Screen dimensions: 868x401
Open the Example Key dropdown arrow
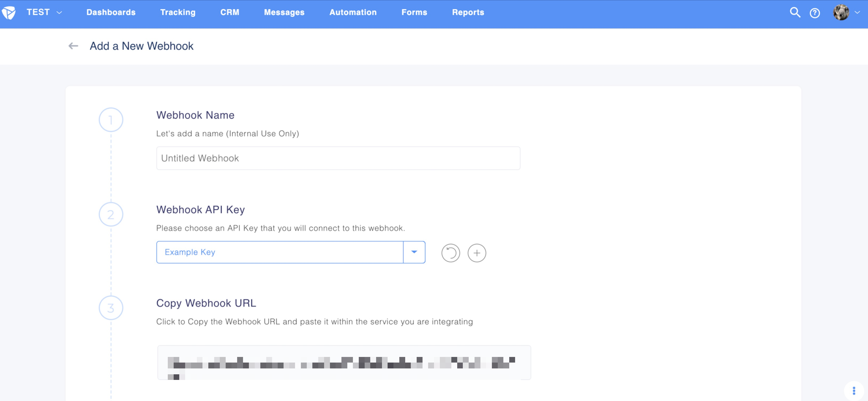414,252
